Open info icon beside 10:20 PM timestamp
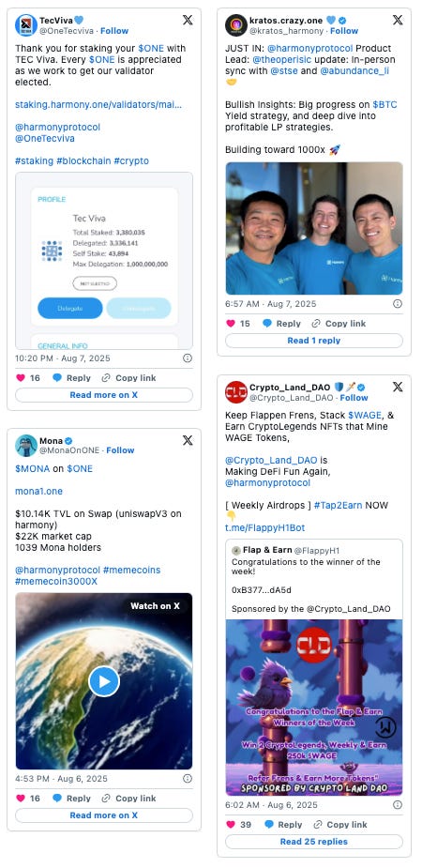 point(188,358)
